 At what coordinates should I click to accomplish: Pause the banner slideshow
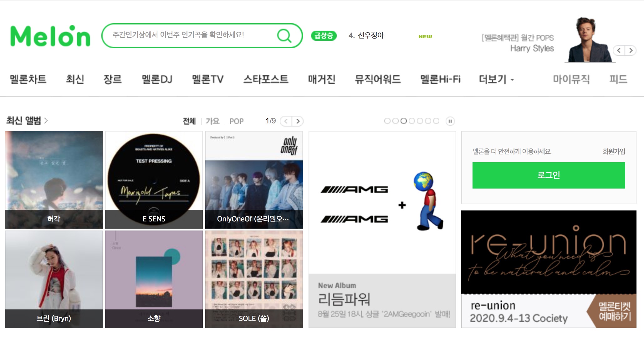coord(450,121)
